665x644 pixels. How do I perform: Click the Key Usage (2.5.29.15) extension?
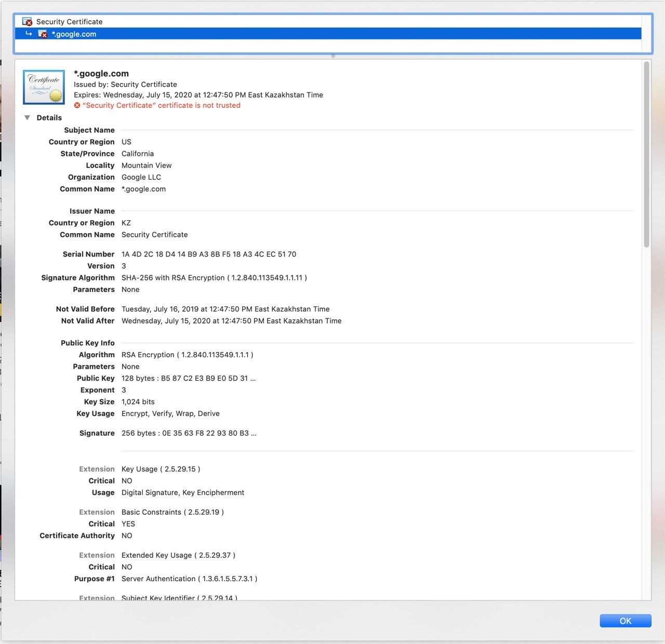[x=161, y=469]
